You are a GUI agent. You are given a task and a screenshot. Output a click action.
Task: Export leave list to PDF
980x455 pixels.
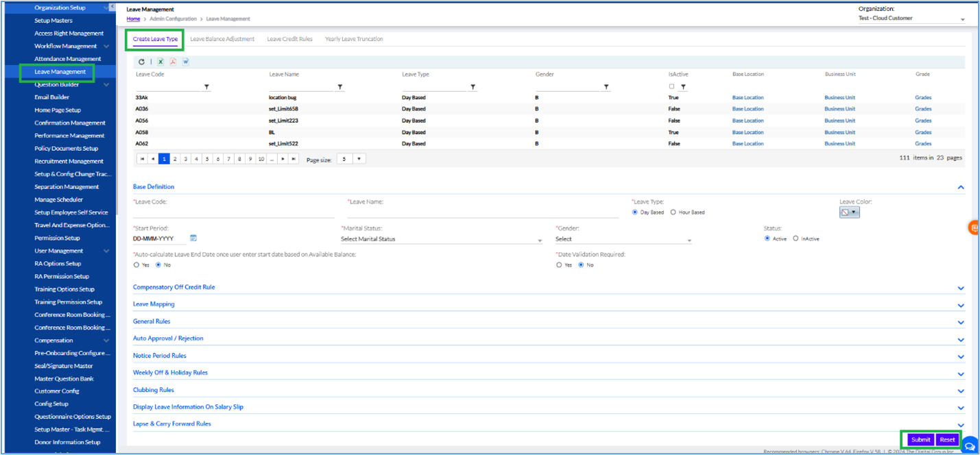coord(173,62)
